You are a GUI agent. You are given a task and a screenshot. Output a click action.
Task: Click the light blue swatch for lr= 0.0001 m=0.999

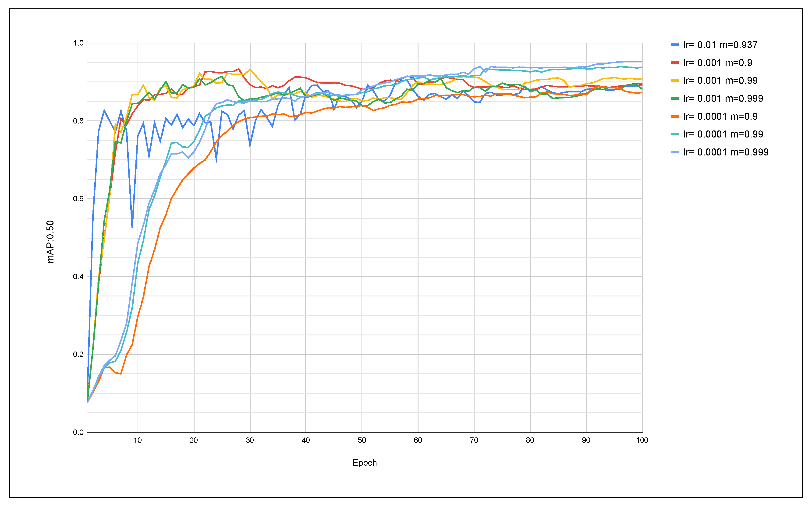[675, 152]
